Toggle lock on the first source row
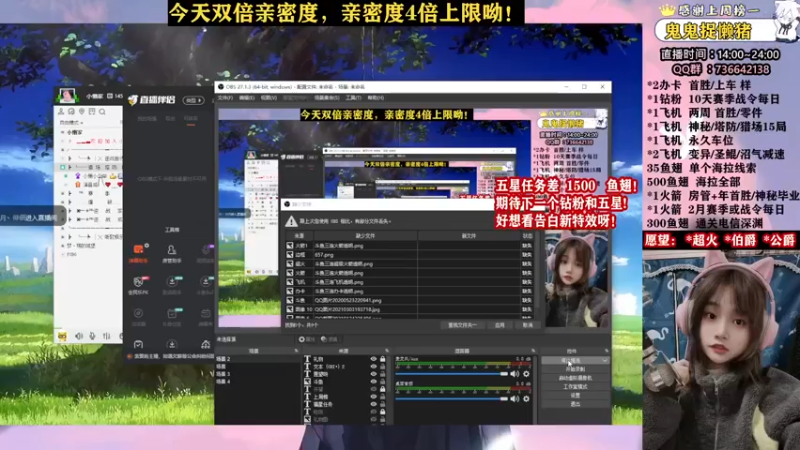 [383, 359]
